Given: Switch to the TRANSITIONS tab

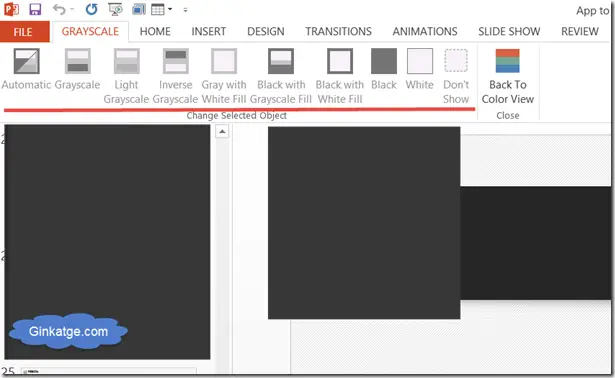Looking at the screenshot, I should [x=338, y=31].
